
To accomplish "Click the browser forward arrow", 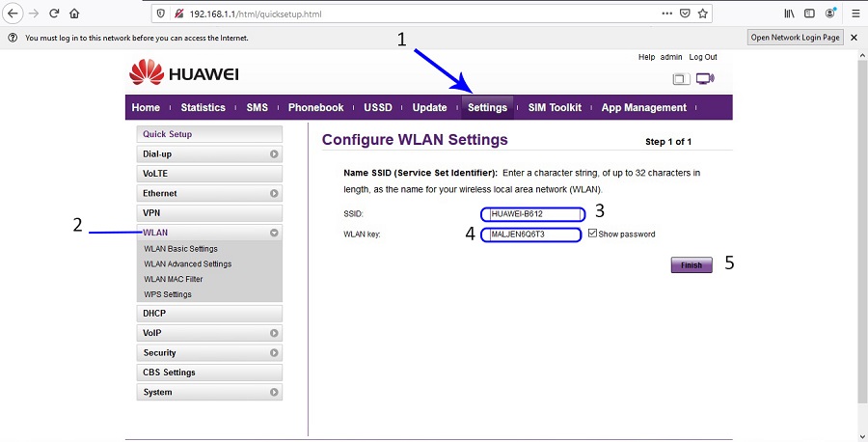I will (34, 14).
